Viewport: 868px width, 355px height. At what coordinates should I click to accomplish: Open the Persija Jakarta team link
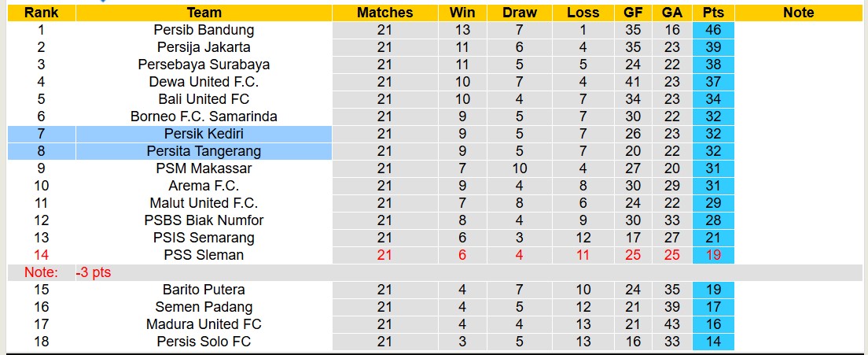coord(204,47)
